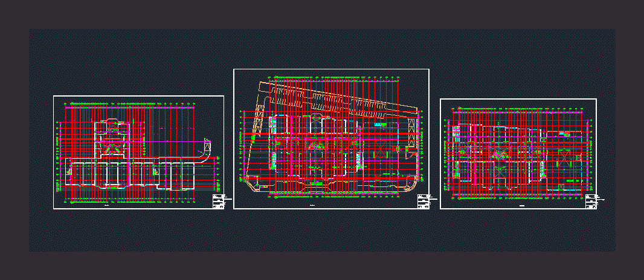Select the right floor plan drawing sheet

[x=518, y=154]
